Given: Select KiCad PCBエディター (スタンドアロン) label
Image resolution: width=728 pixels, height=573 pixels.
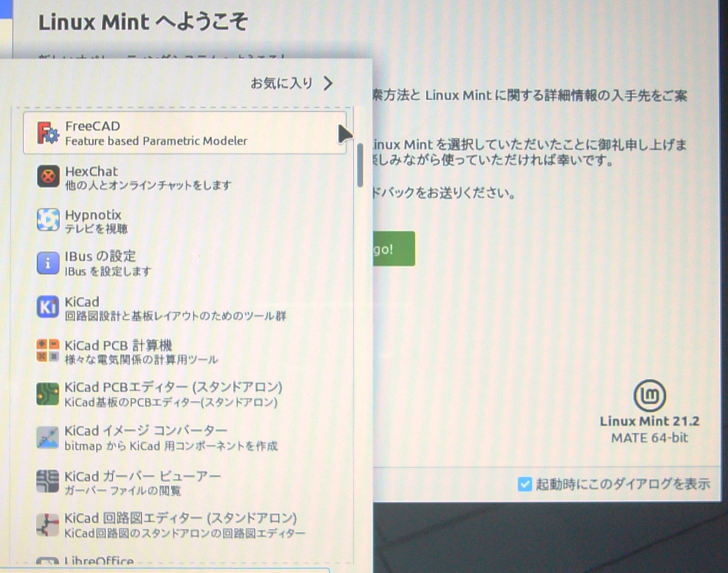Looking at the screenshot, I should point(173,387).
